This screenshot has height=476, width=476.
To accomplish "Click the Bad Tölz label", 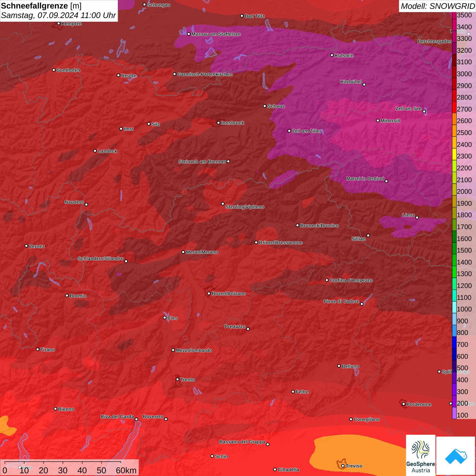I will 254,16.
